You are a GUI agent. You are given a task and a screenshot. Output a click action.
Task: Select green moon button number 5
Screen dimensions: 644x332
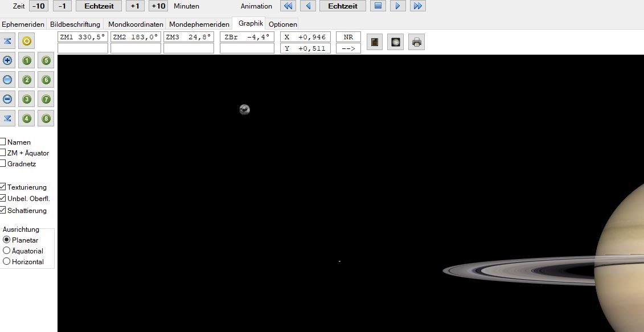coord(46,61)
